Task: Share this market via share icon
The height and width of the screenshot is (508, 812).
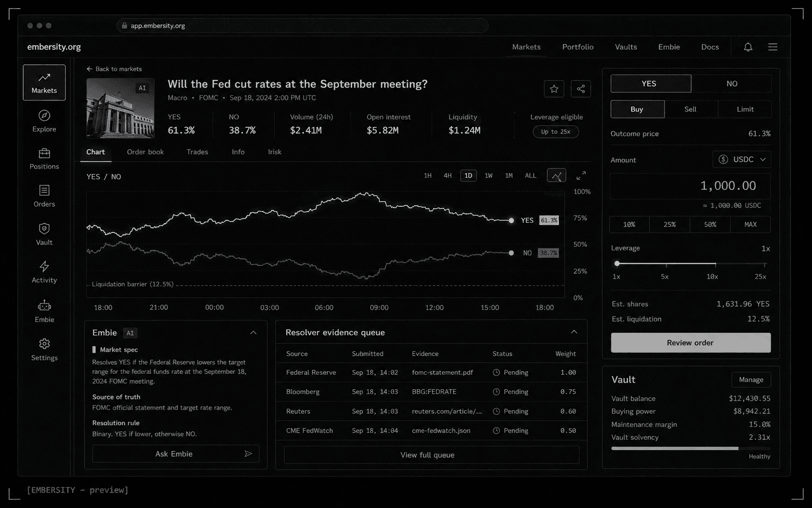Action: 581,89
